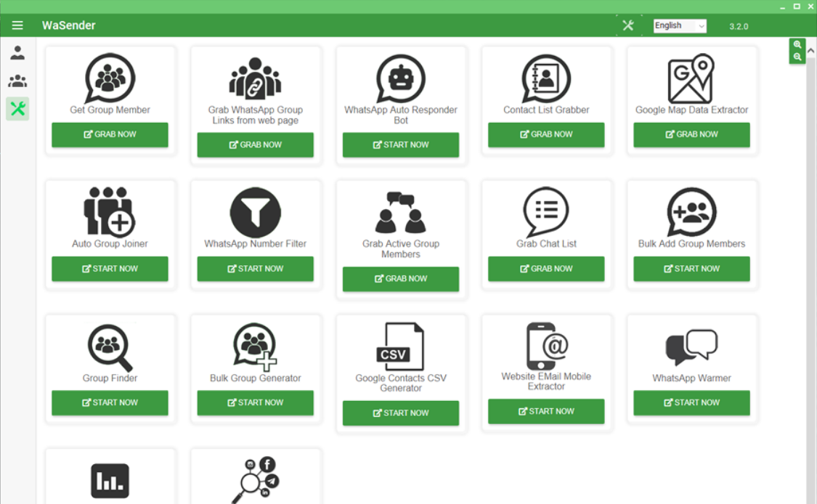The width and height of the screenshot is (817, 504).
Task: Click the Auto Group Joiner label
Action: pos(110,244)
